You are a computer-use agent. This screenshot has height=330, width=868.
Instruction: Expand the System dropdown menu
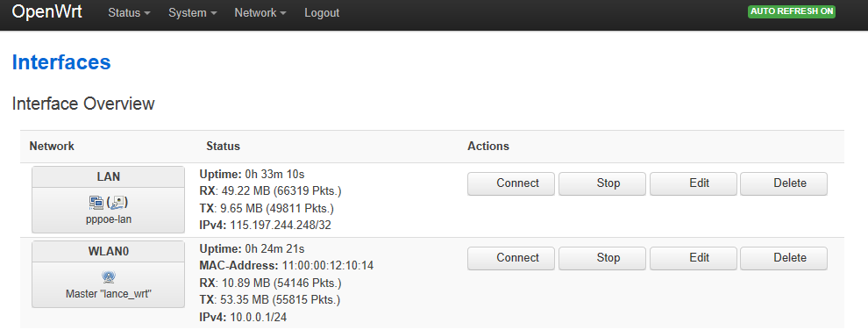pos(193,13)
